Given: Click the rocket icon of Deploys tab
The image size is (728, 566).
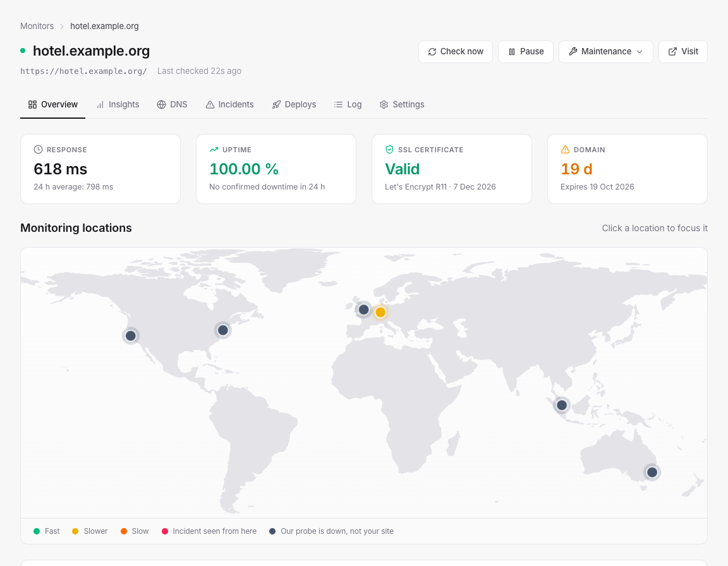Looking at the screenshot, I should [276, 104].
